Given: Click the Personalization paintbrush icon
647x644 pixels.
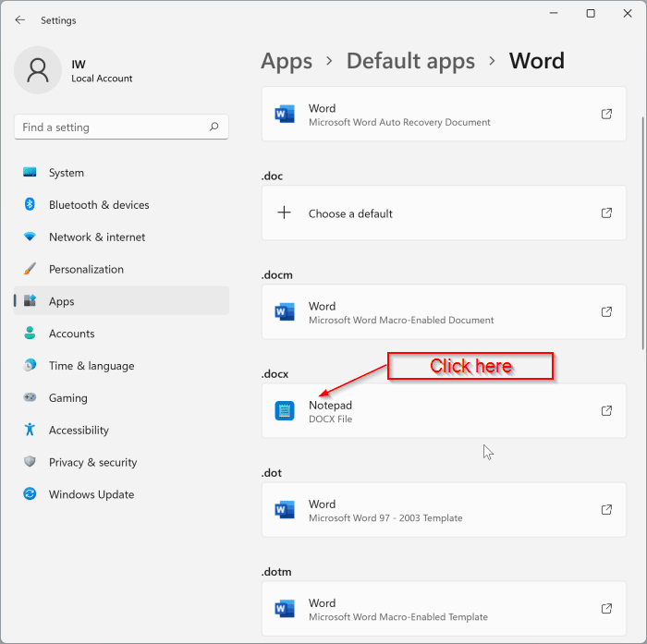Looking at the screenshot, I should [30, 269].
